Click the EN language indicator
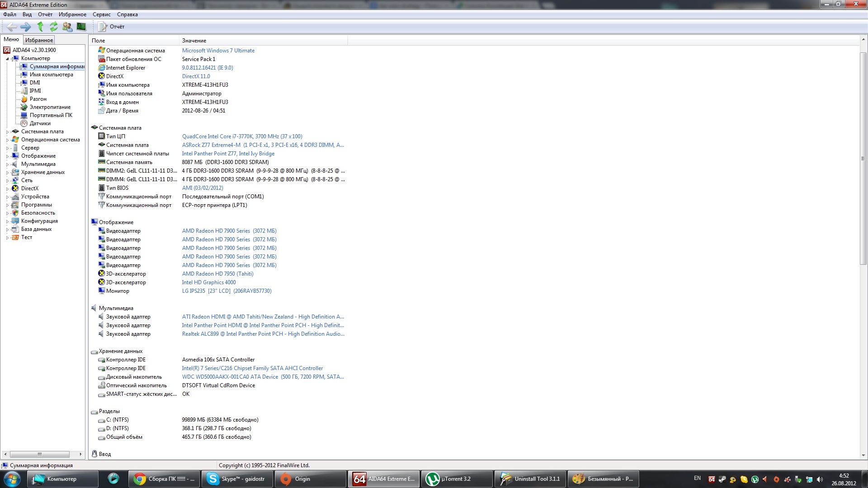868x488 pixels. 697,478
